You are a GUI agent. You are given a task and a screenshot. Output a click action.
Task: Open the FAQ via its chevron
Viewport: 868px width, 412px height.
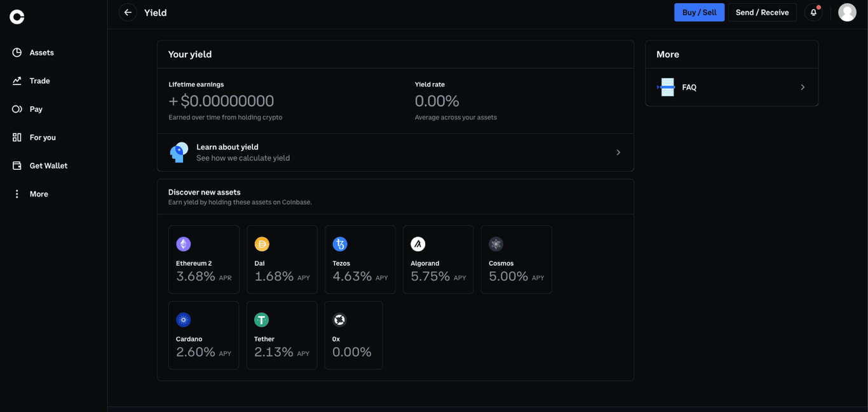pyautogui.click(x=802, y=87)
